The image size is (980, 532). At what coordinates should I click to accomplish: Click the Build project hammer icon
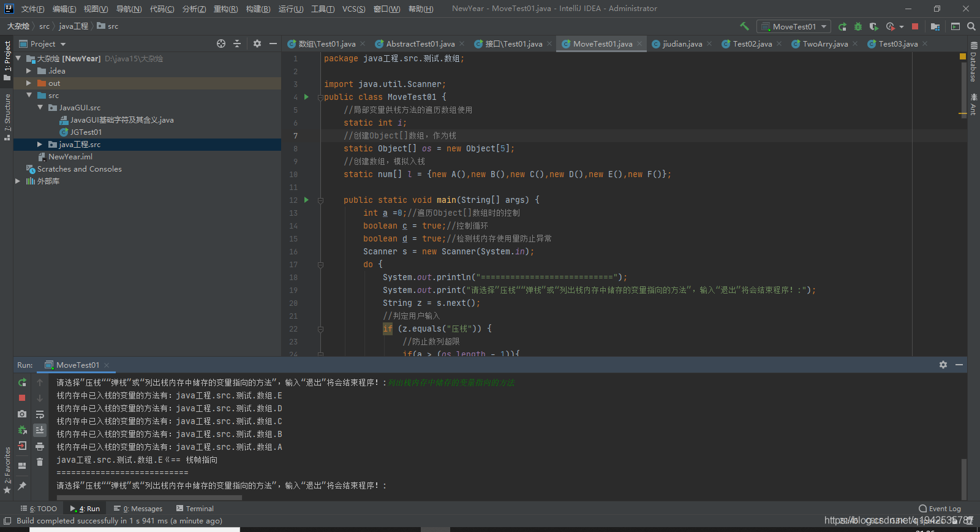click(x=744, y=26)
